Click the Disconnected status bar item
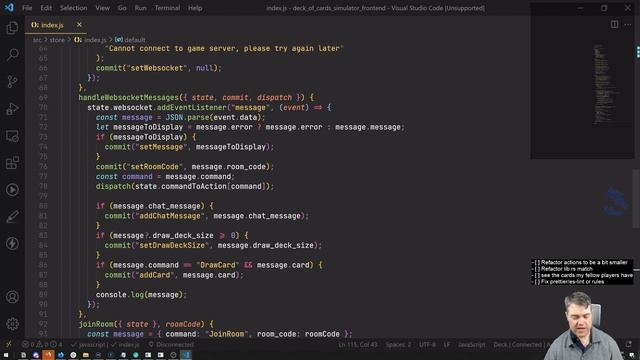This screenshot has width=640, height=360. tap(171, 344)
